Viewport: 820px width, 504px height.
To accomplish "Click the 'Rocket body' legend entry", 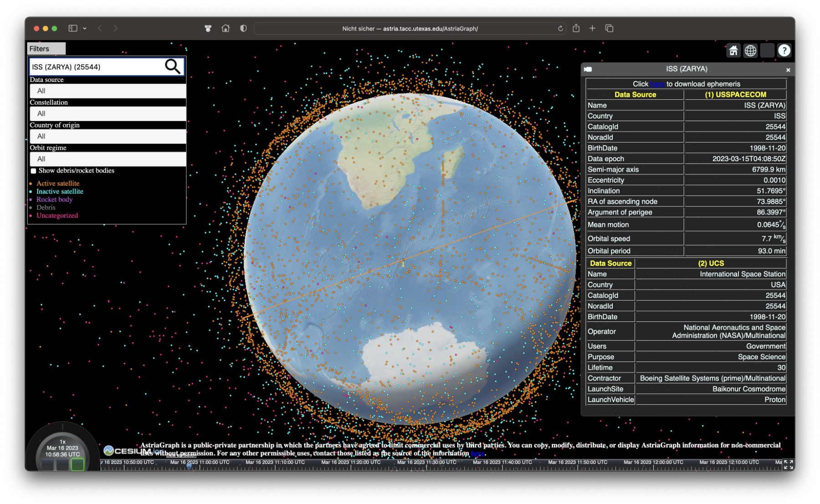I will click(54, 199).
